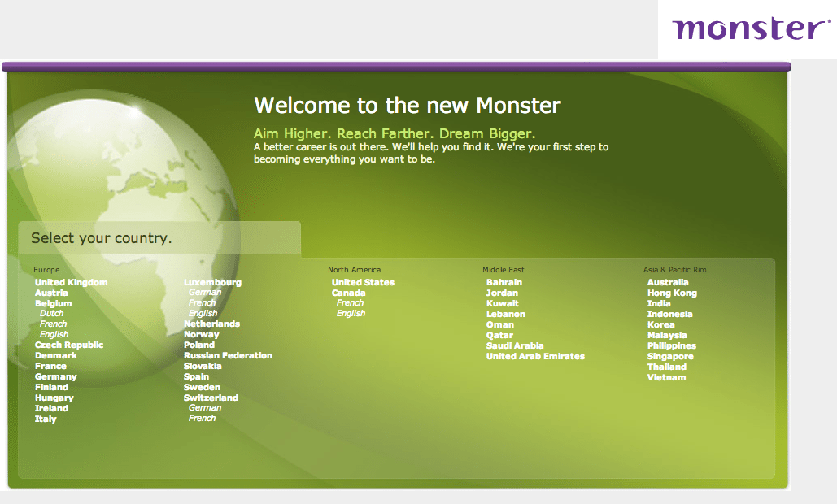The image size is (837, 504).
Task: Go to the Norway site
Action: [x=201, y=334]
